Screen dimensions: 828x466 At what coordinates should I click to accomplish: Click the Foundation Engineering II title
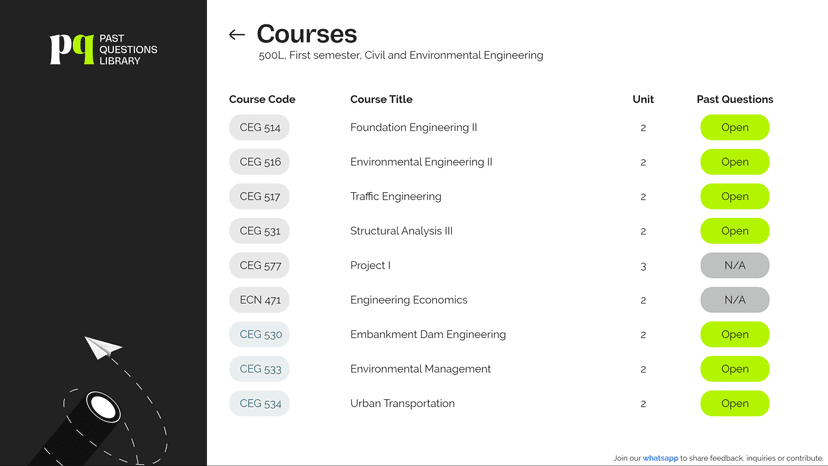pyautogui.click(x=413, y=127)
